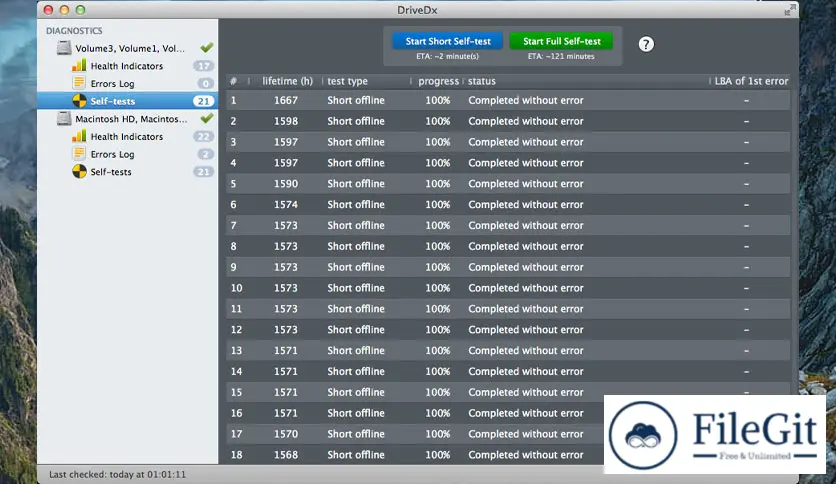Click Errors Log notepad icon under Volume3
Viewport: 836px width, 484px height.
tap(79, 83)
